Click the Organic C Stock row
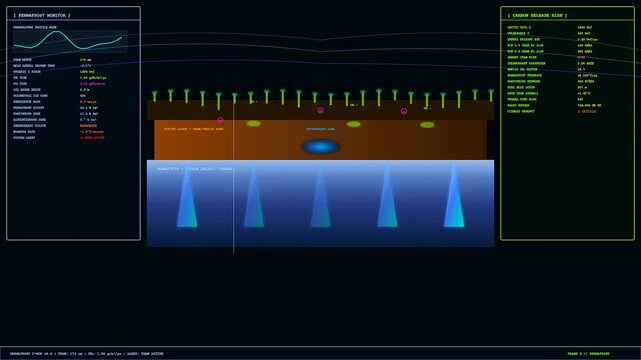Screen dimensions: 641x360 coord(54,72)
